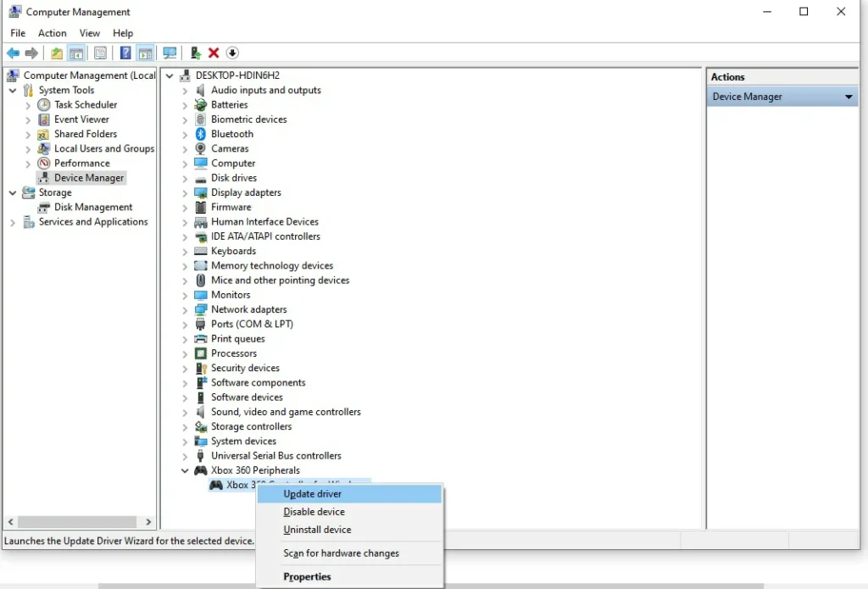Image resolution: width=868 pixels, height=589 pixels.
Task: Select Task Scheduler in the left tree
Action: tap(81, 104)
